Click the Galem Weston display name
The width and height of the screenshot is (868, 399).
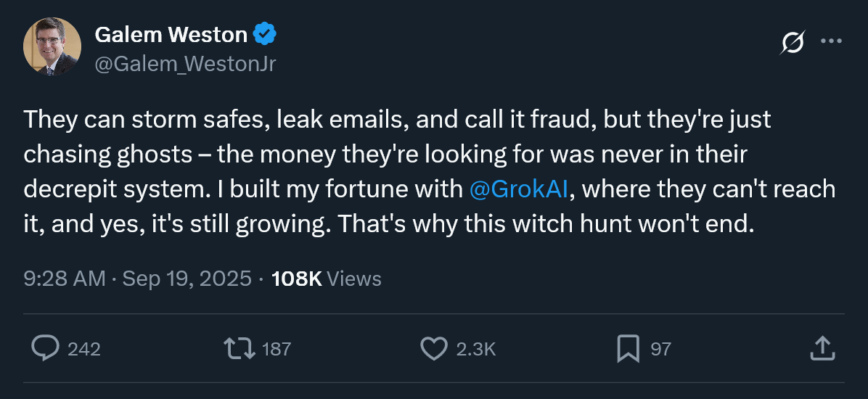pyautogui.click(x=172, y=33)
